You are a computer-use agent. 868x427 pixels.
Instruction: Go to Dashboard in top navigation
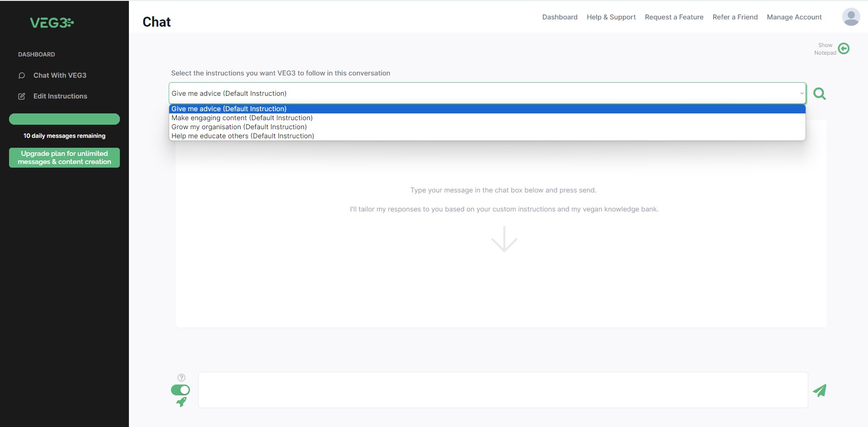point(560,17)
